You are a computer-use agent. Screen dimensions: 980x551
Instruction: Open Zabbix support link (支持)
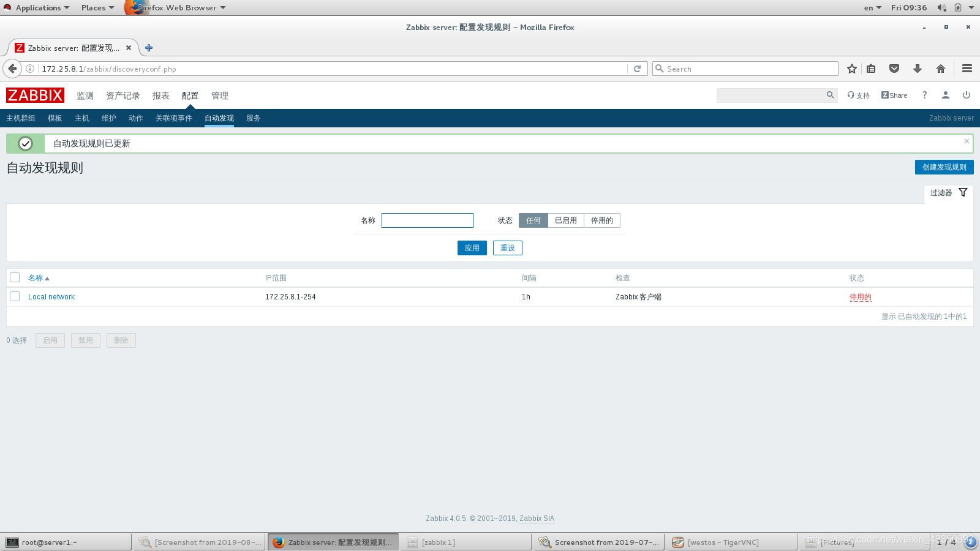pyautogui.click(x=859, y=96)
